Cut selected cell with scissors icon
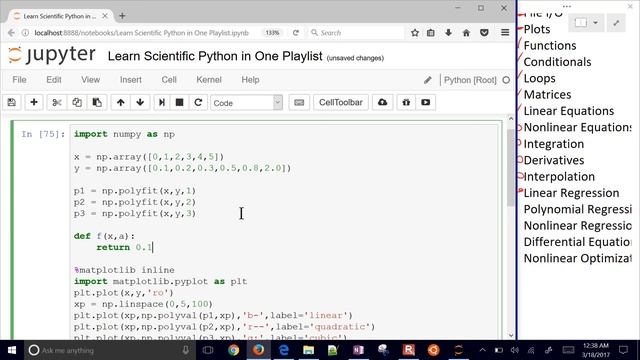The width and height of the screenshot is (640, 360). coord(57,102)
